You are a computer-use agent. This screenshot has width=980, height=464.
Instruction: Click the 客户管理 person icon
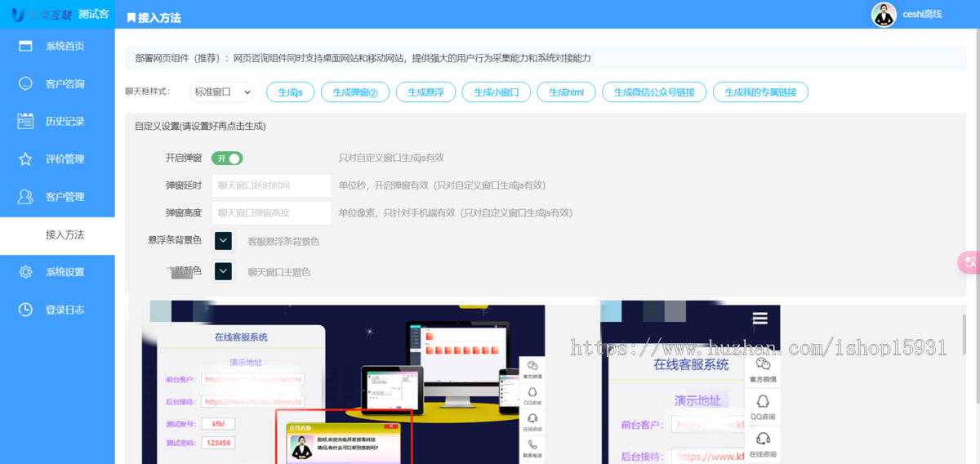(x=25, y=196)
